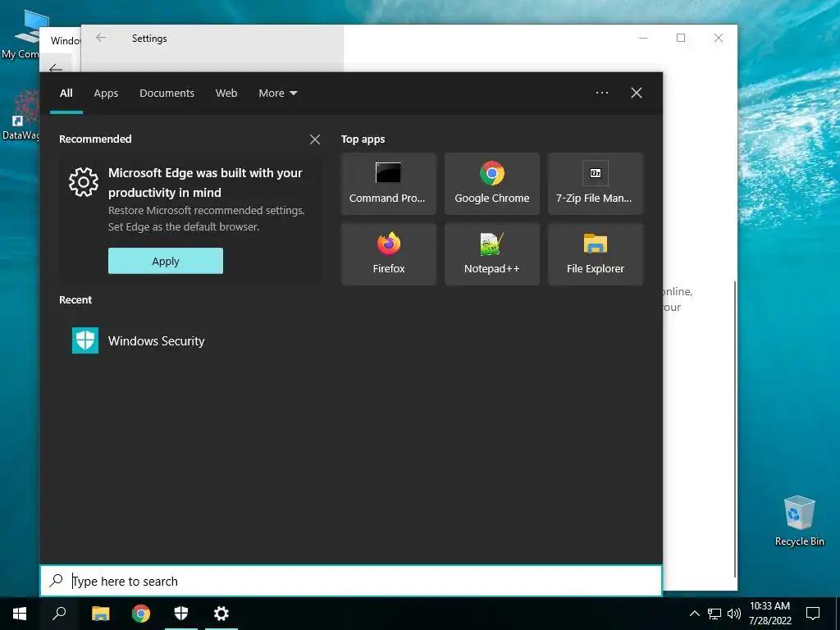Click the Settings window scrollbar
The width and height of the screenshot is (840, 630).
(x=734, y=428)
